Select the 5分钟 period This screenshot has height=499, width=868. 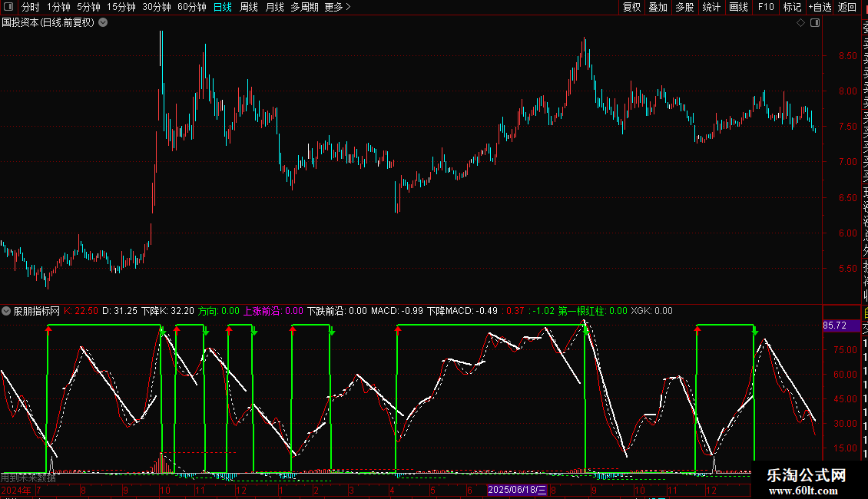(x=88, y=7)
